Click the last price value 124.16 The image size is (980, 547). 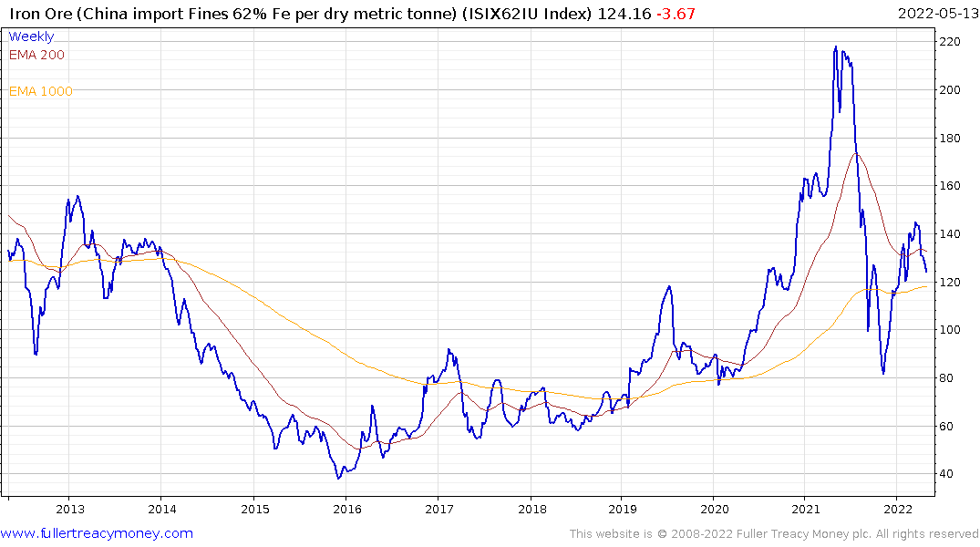[624, 14]
